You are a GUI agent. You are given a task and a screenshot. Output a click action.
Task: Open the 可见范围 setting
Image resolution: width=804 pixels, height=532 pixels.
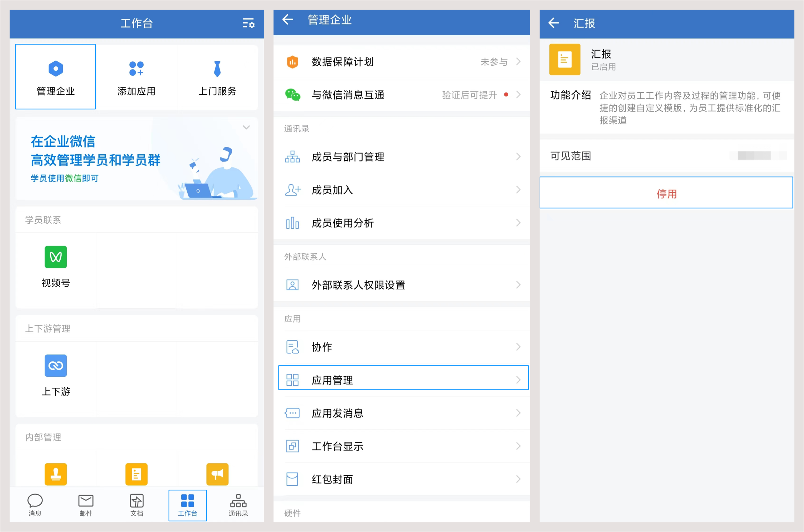click(666, 156)
